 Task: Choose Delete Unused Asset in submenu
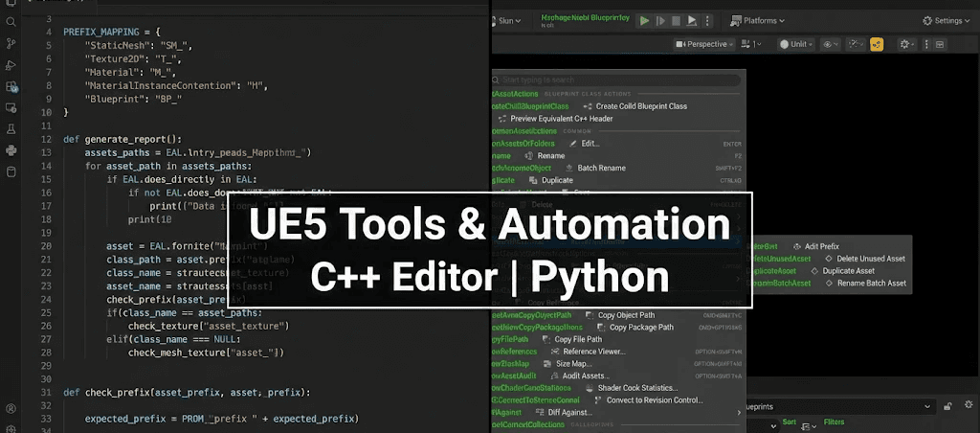click(864, 259)
